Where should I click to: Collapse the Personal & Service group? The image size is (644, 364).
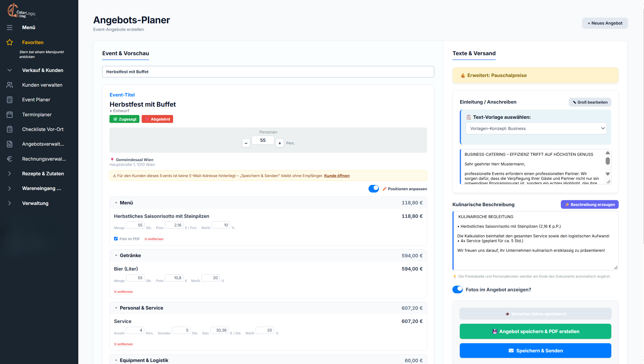[116, 308]
